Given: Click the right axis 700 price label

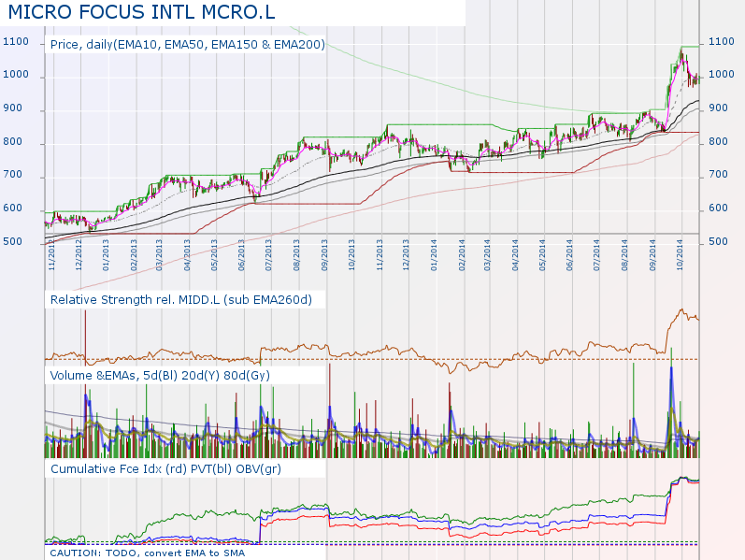Looking at the screenshot, I should coord(719,175).
